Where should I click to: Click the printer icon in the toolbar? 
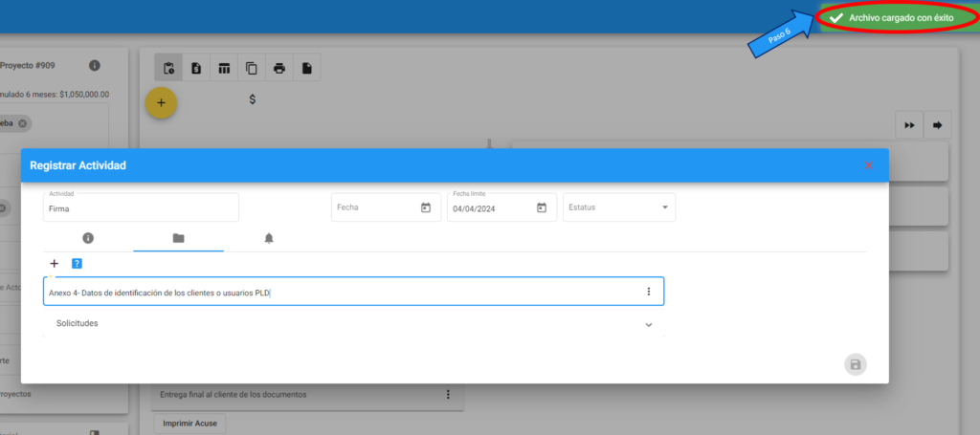(279, 68)
